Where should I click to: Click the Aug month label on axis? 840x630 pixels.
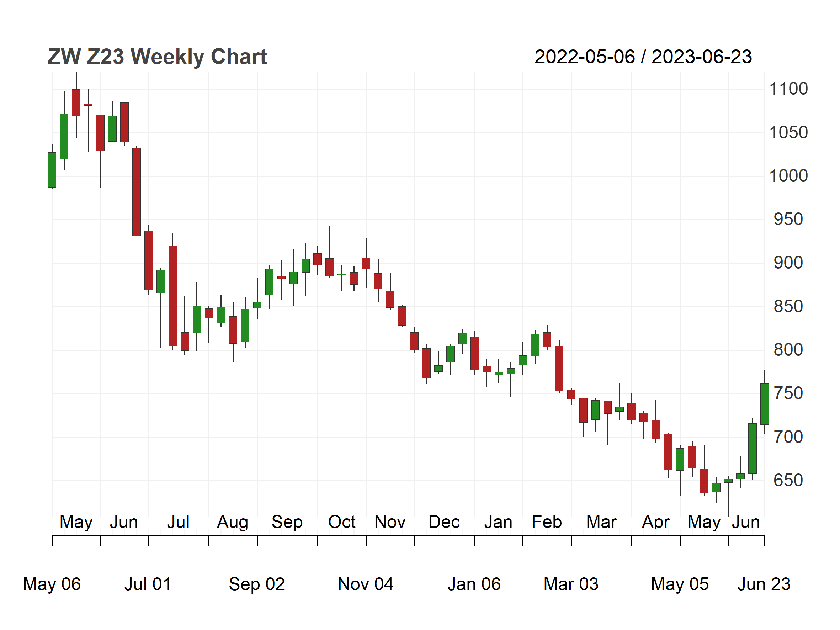point(233,523)
